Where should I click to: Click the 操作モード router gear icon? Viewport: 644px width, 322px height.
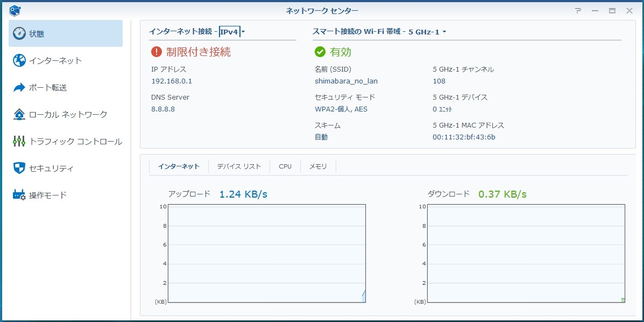point(19,195)
